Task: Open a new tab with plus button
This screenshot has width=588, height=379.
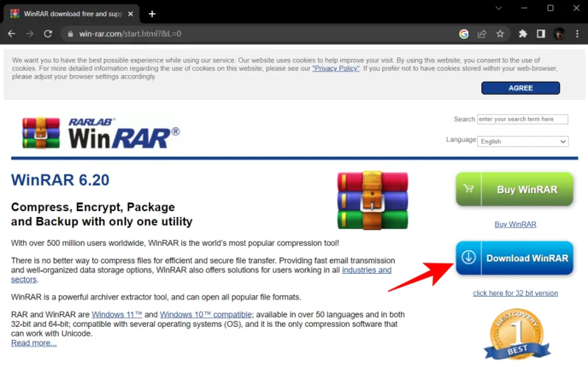Action: click(x=152, y=13)
